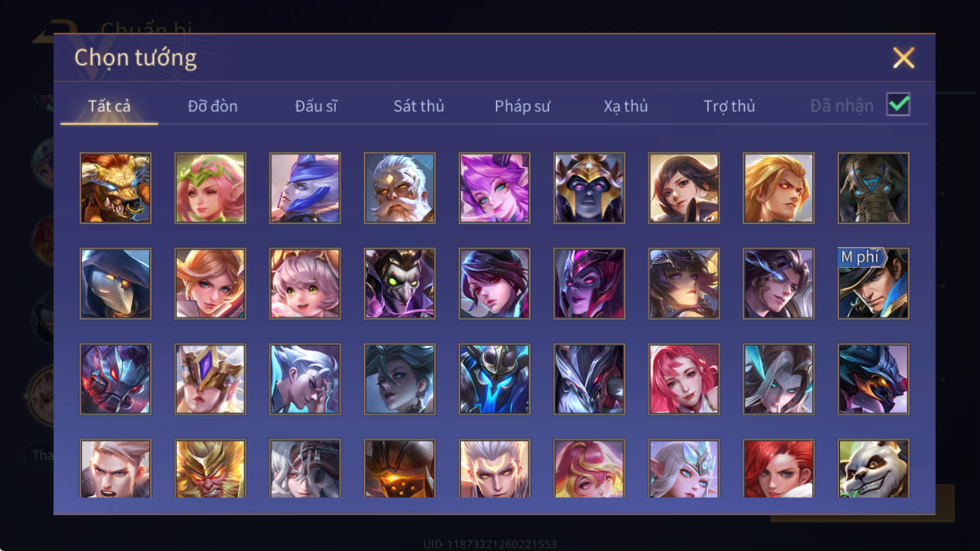
Task: Select the purple-haired girl hero
Action: 494,188
